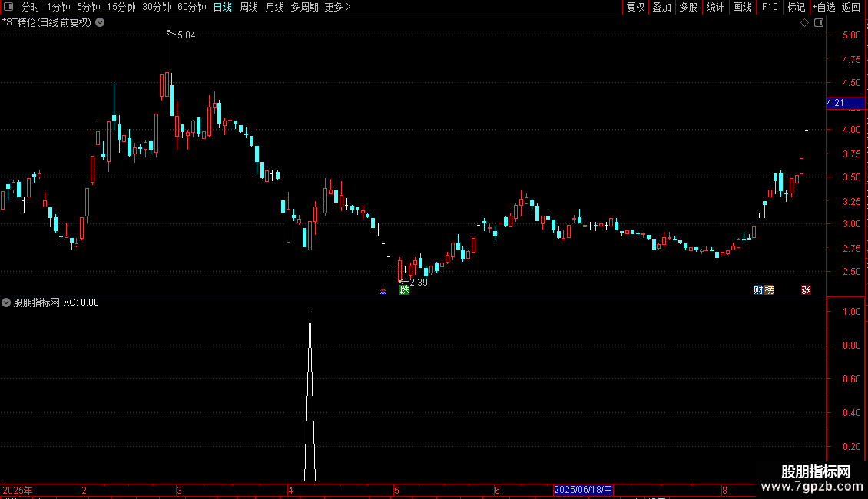The width and height of the screenshot is (868, 499).
Task: Open the dropdown beside *ST精伦 title
Action: pos(100,23)
